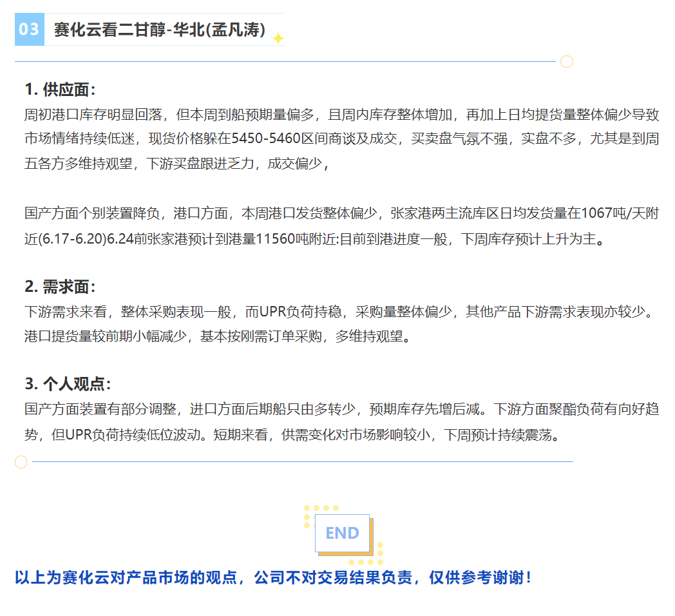Click the heading 2. 需求面:
The height and width of the screenshot is (616, 675).
point(60,287)
